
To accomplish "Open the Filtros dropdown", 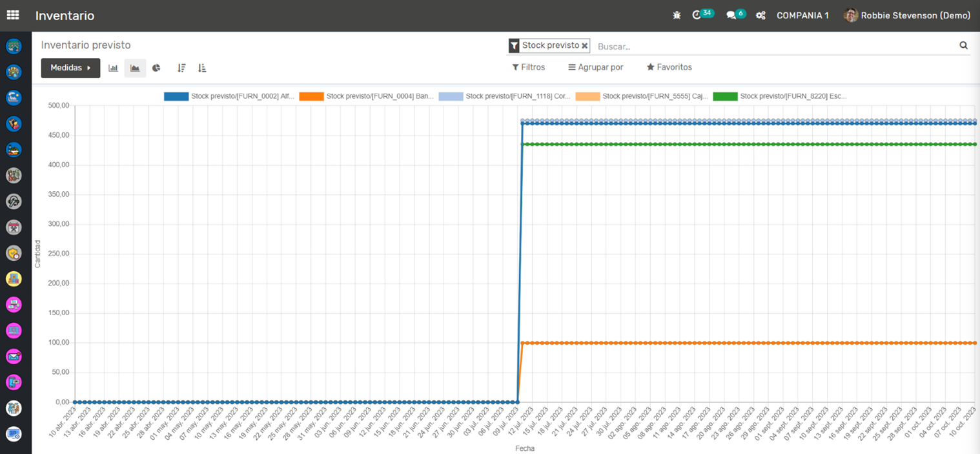I will click(528, 67).
